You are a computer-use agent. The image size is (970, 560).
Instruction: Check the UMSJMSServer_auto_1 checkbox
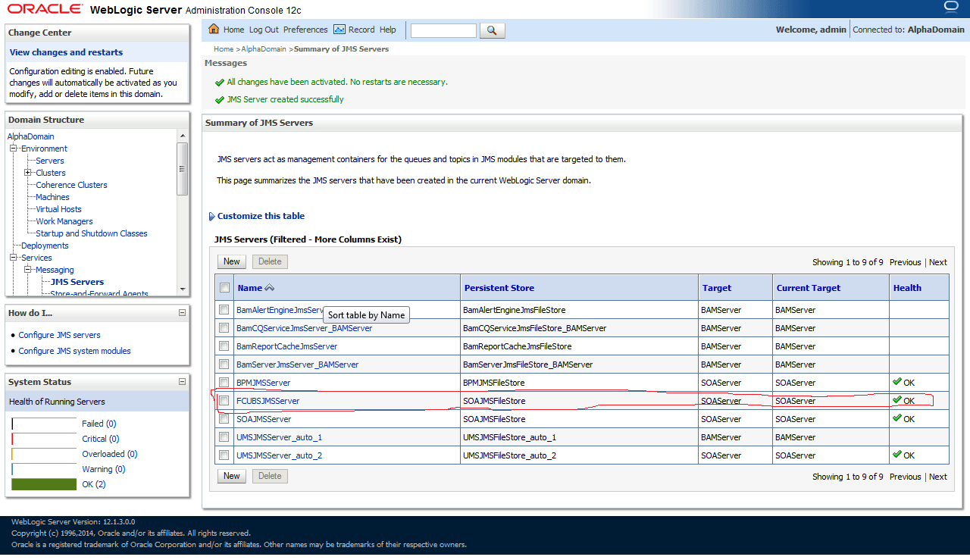224,437
